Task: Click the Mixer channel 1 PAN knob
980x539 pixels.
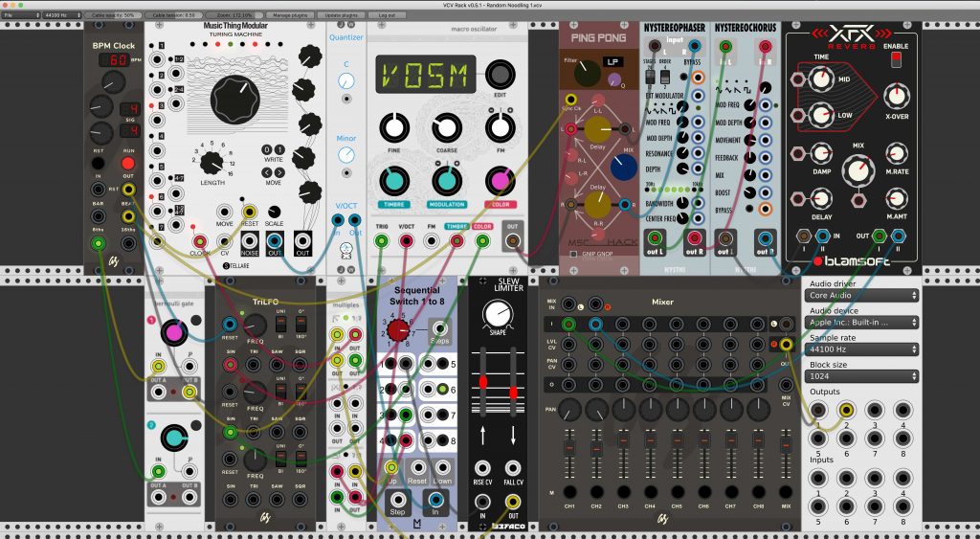Action: (568, 410)
